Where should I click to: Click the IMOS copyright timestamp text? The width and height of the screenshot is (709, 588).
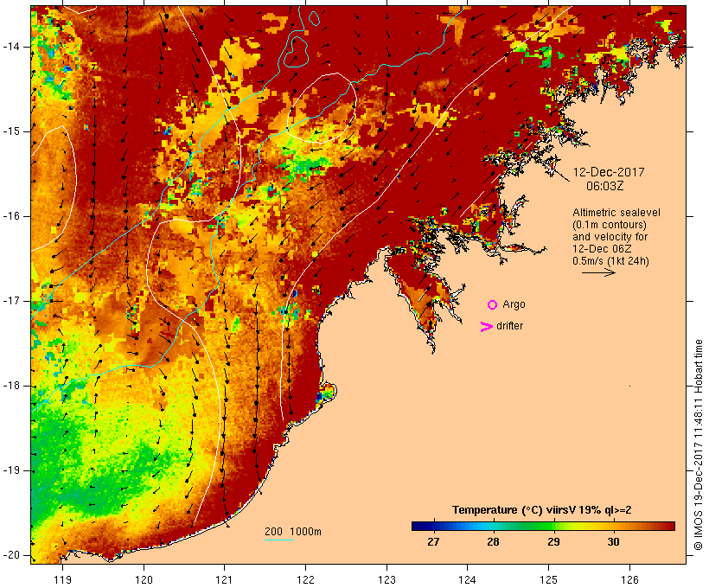tap(698, 444)
